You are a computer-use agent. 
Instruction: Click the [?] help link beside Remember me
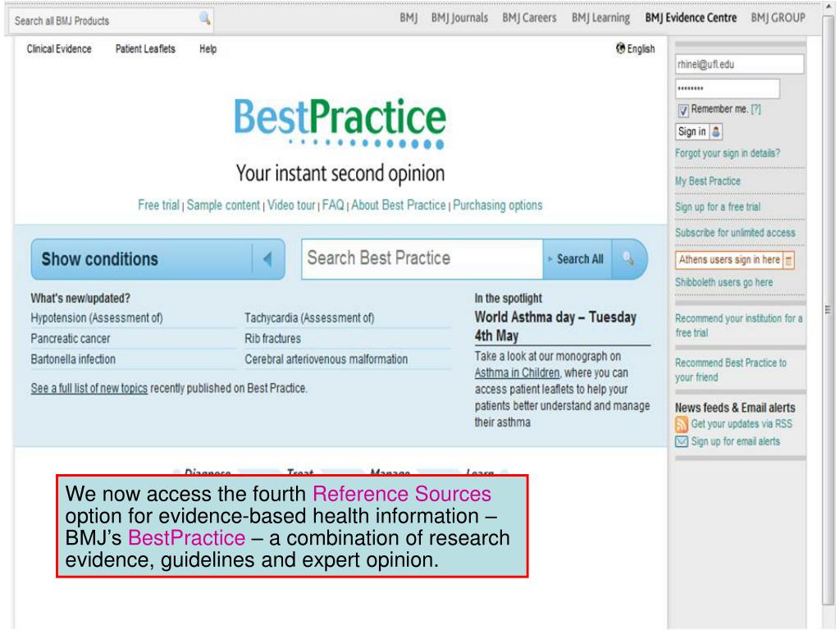pos(756,109)
